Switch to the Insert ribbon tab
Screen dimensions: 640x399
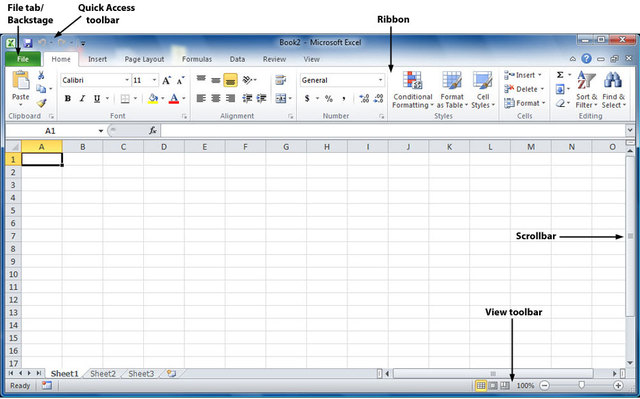pos(98,59)
